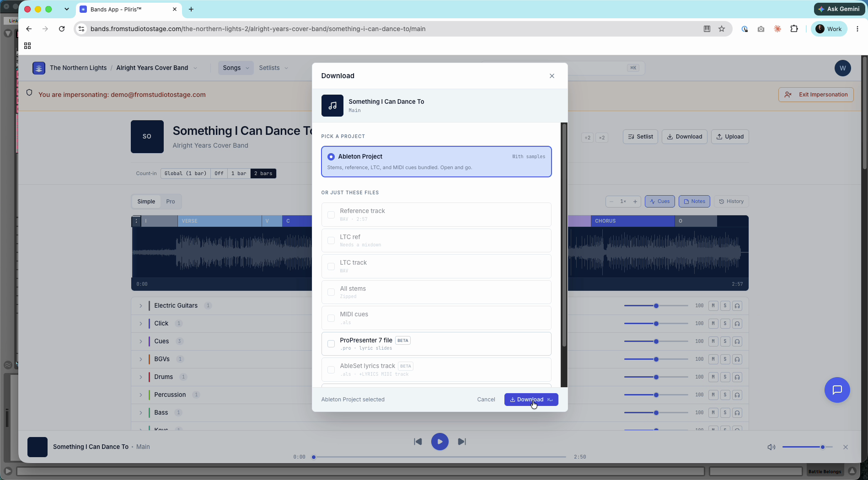Mute the Bass track
Screen dimensions: 868x480
point(713,413)
